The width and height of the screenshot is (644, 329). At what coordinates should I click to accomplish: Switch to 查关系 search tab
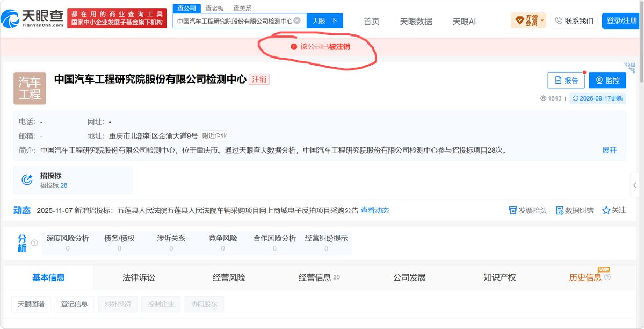click(x=242, y=8)
